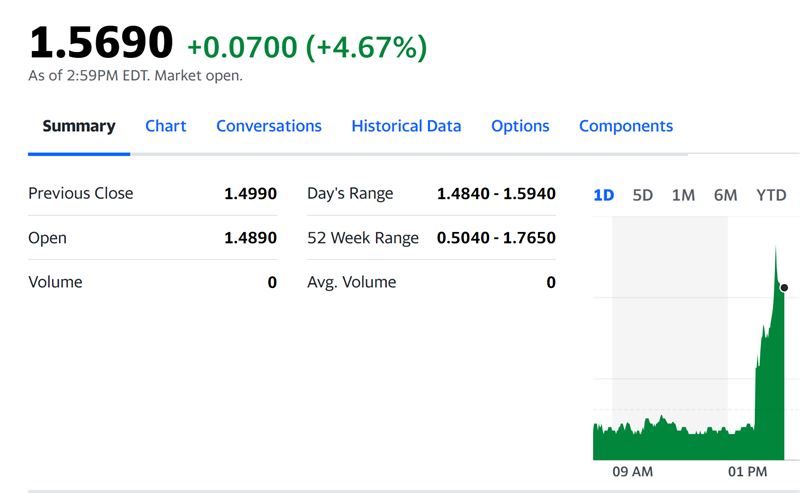800x493 pixels.
Task: Select the YTD chart range
Action: pos(771,195)
